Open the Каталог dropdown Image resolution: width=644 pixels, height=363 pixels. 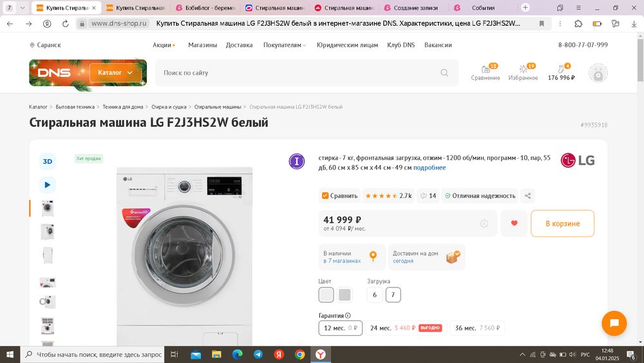click(x=115, y=73)
